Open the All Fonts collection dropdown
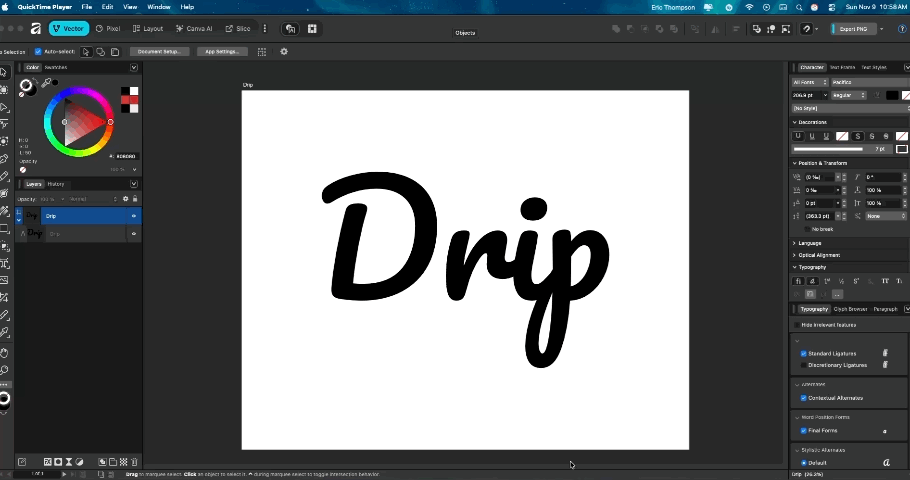The height and width of the screenshot is (480, 910). click(x=810, y=82)
